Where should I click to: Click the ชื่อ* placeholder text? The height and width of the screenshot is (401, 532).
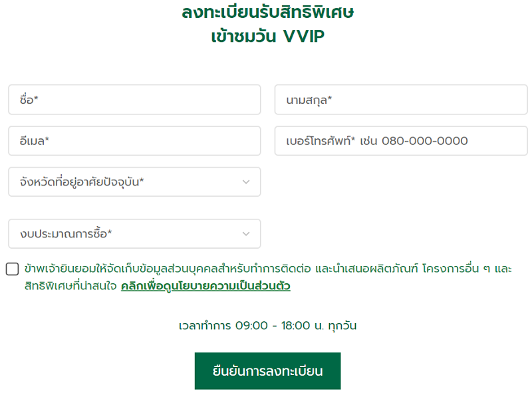(x=29, y=100)
